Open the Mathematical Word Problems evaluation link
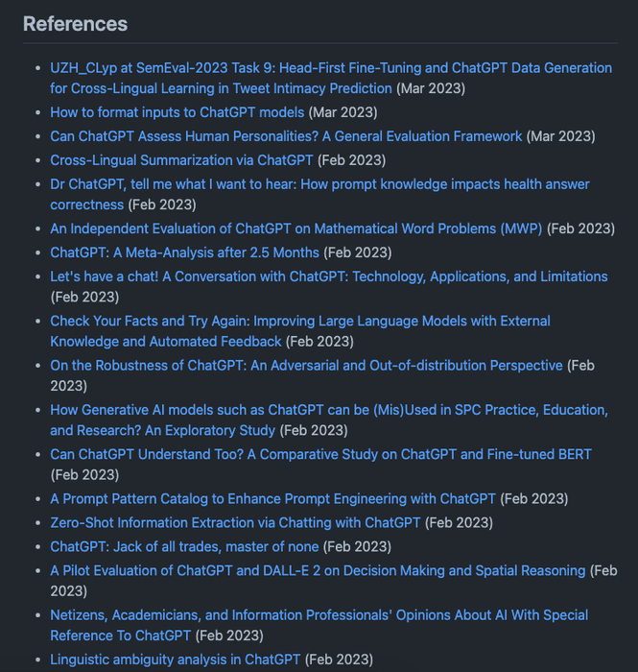 tap(295, 228)
